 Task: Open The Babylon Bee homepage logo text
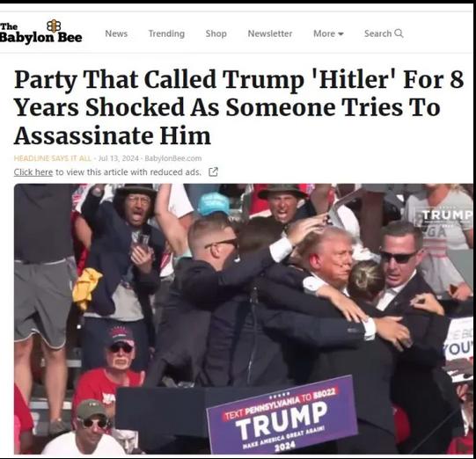click(x=40, y=33)
